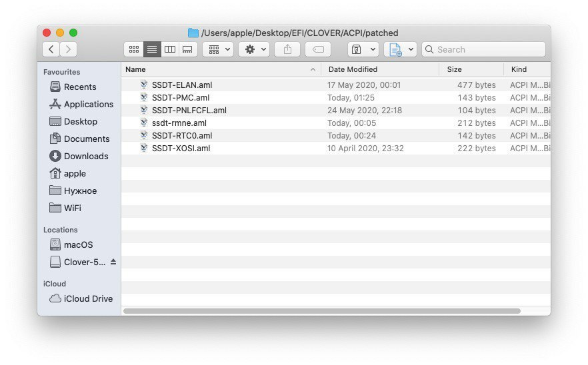Go forward with the right chevron button
588x365 pixels.
68,49
